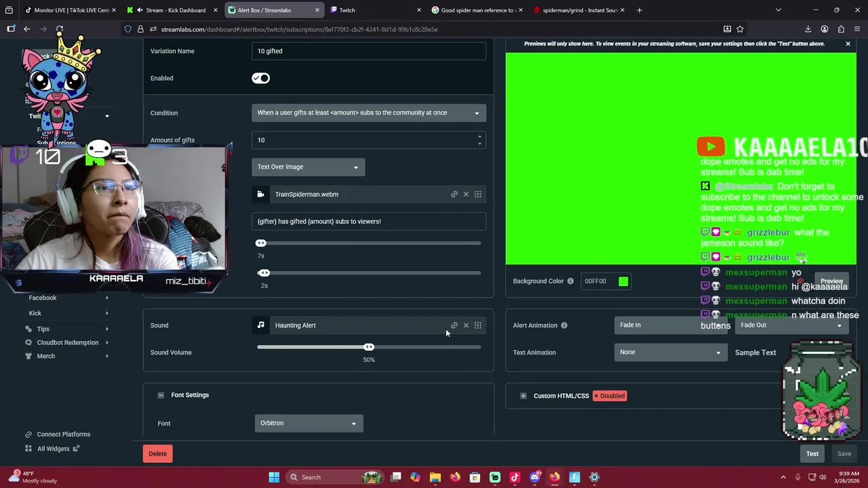This screenshot has width=868, height=488.
Task: Open the Fade In alert animation dropdown
Action: pos(671,325)
